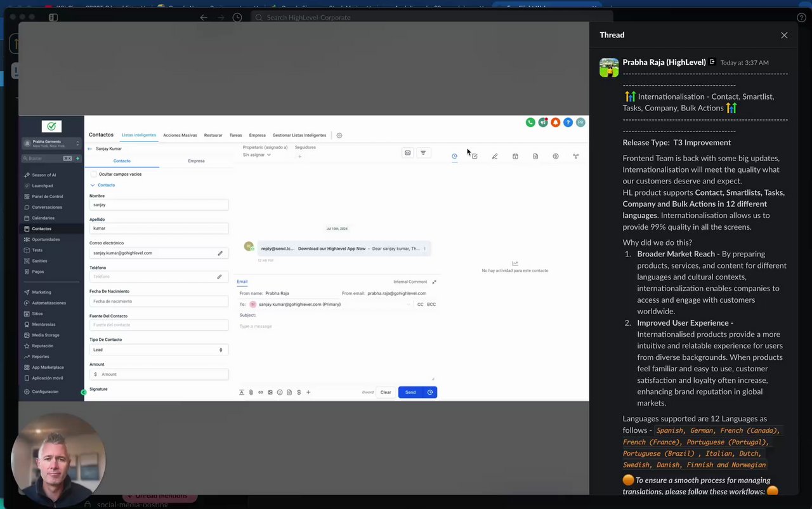Image resolution: width=812 pixels, height=509 pixels.
Task: Switch to the Tareas tab
Action: click(x=236, y=135)
